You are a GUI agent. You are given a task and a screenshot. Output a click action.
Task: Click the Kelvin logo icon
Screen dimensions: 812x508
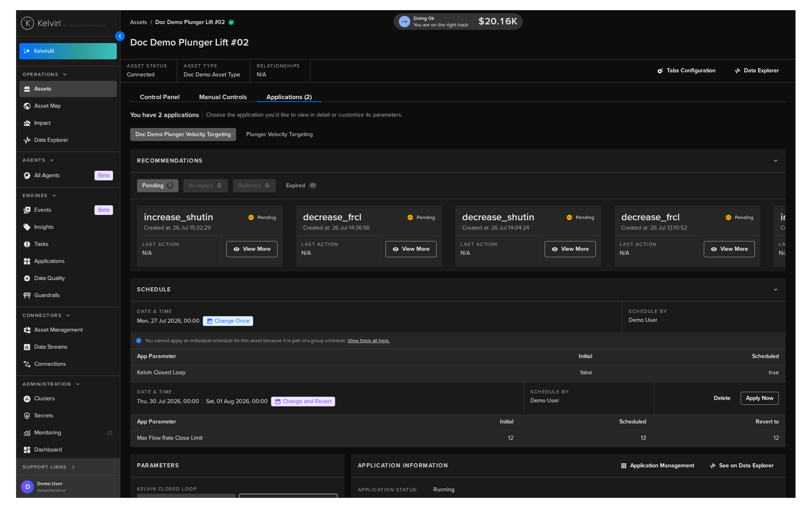tap(27, 23)
